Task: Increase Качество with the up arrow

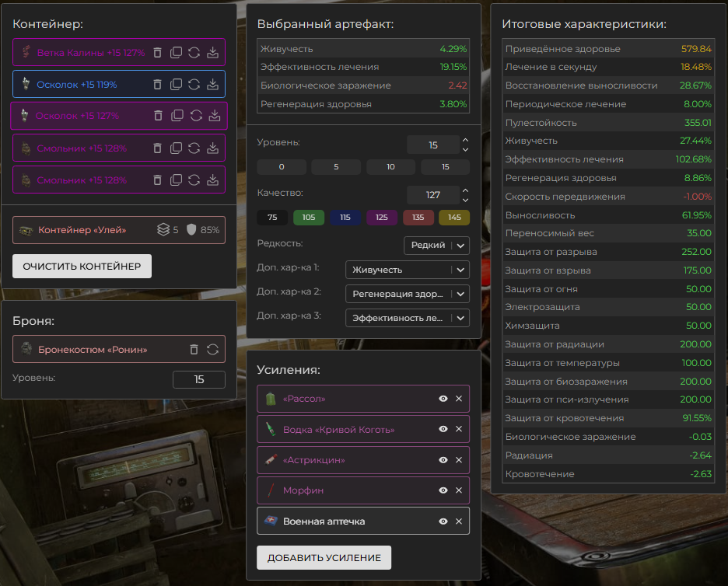Action: coord(465,190)
